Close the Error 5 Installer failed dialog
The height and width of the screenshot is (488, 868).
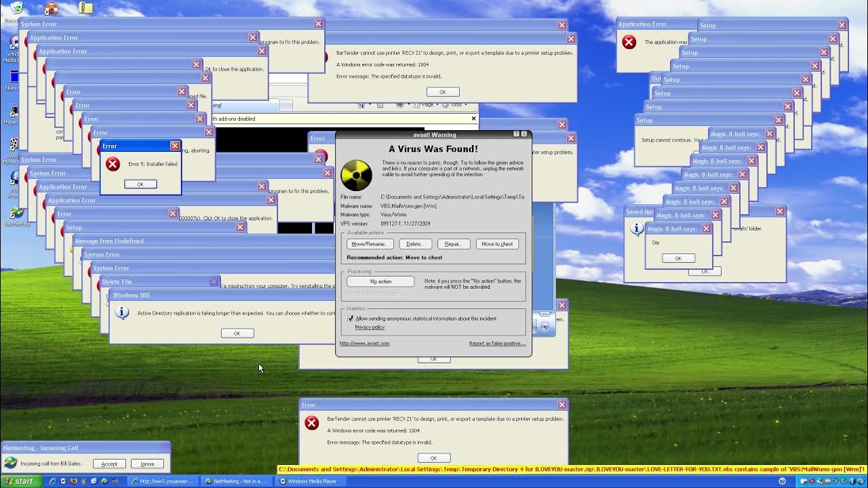[x=175, y=146]
